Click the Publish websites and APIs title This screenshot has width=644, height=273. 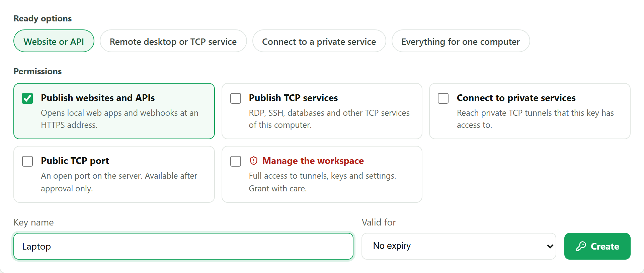[x=98, y=98]
